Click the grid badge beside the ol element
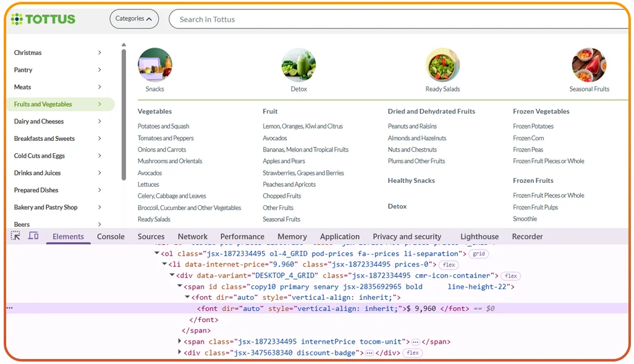 [x=478, y=253]
